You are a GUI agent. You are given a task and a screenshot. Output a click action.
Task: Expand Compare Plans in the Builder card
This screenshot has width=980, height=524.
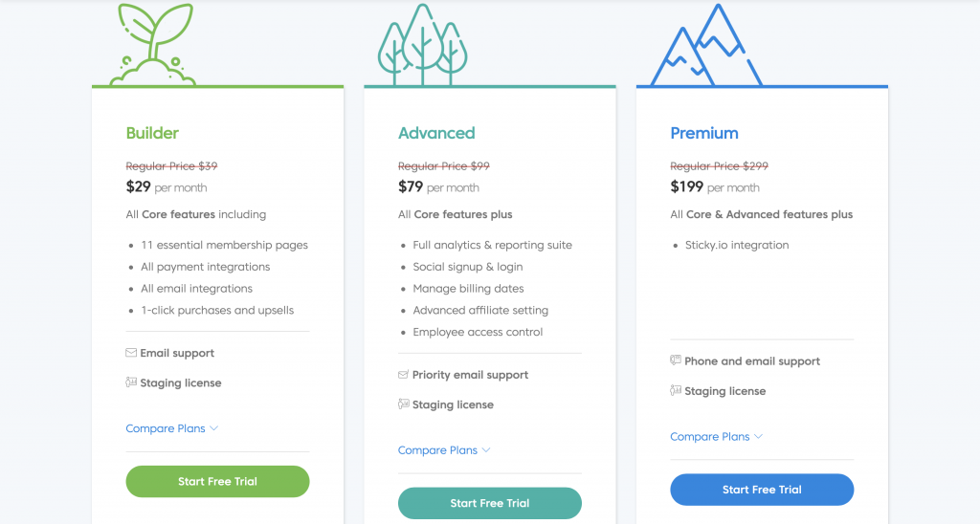pos(172,428)
